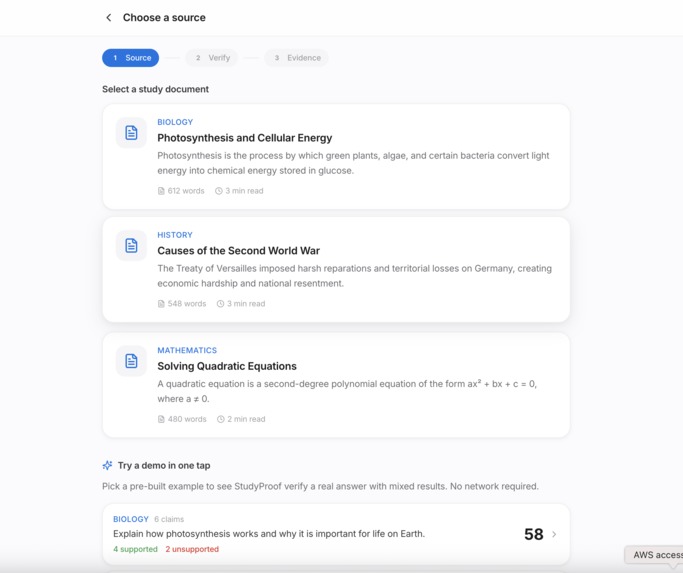Click the word-count icon beside 612 words
This screenshot has height=573, width=683.
pos(161,191)
